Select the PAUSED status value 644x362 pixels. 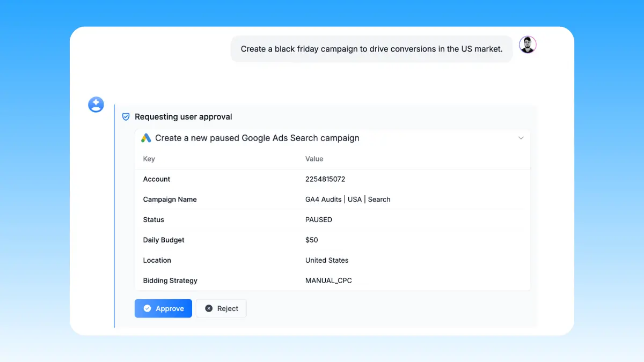(319, 219)
